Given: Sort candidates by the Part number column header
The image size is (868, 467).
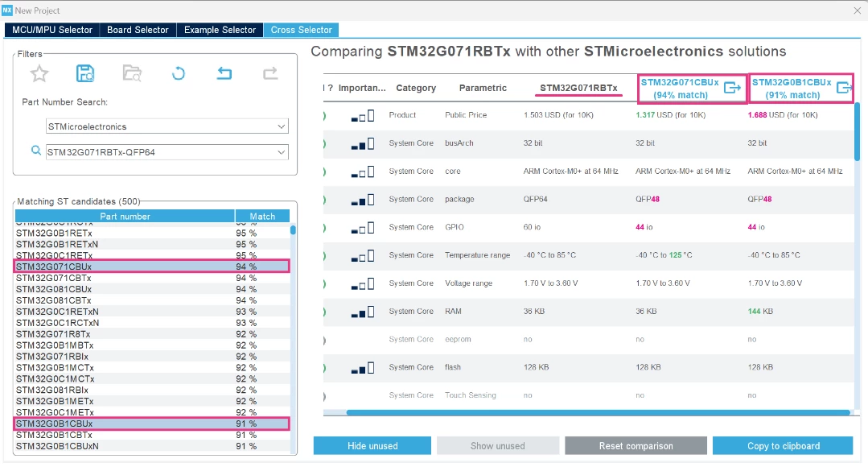Looking at the screenshot, I should [125, 216].
